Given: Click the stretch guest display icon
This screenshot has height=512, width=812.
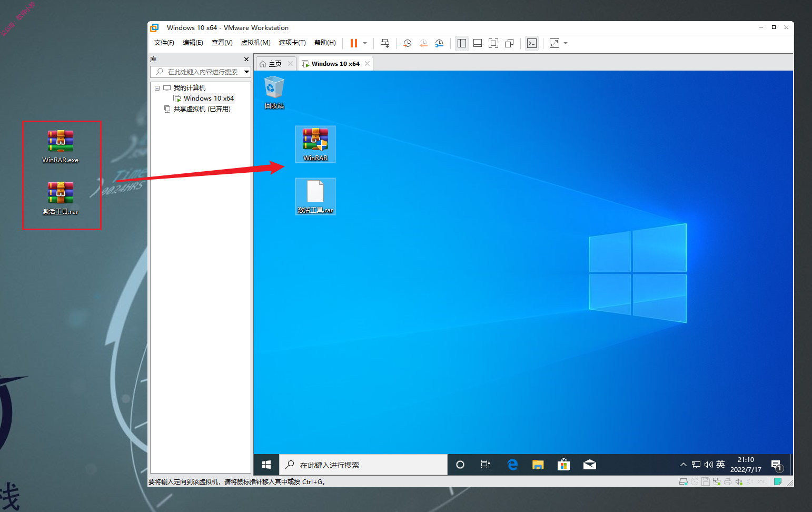Looking at the screenshot, I should pos(554,43).
